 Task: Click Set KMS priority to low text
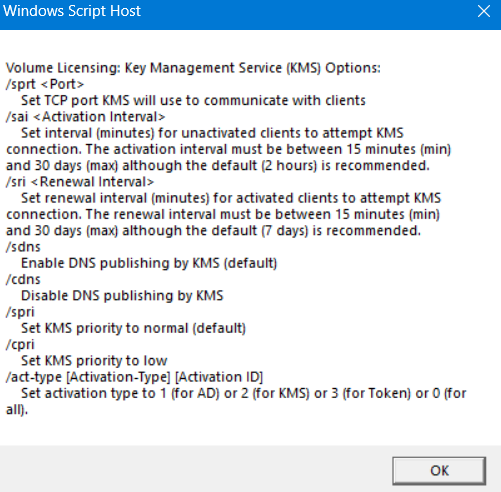(94, 361)
